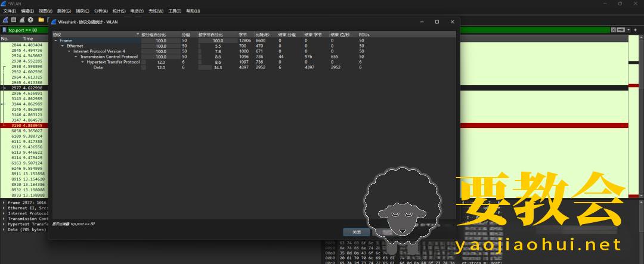Image resolution: width=644 pixels, height=264 pixels.
Task: Click 34.3 percent bytes in Data row
Action: point(218,67)
